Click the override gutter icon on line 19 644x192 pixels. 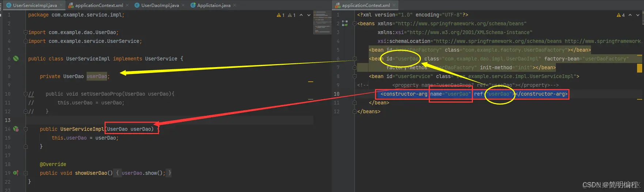[16, 173]
